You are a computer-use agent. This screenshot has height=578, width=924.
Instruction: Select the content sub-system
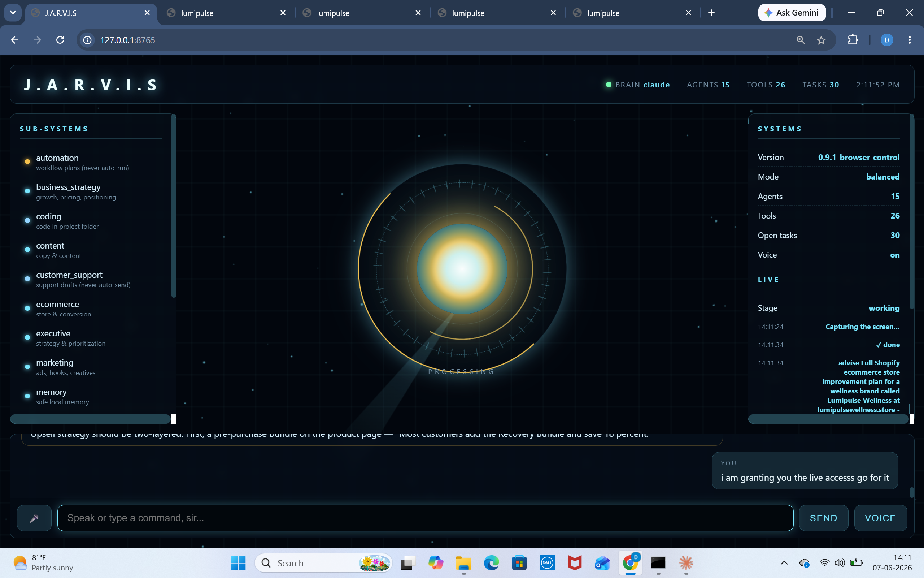(91, 250)
